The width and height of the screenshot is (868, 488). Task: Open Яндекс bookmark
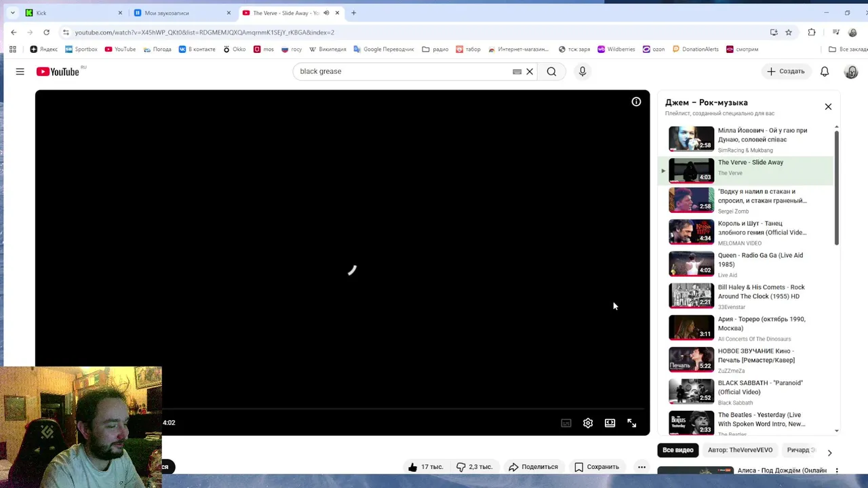(x=44, y=49)
